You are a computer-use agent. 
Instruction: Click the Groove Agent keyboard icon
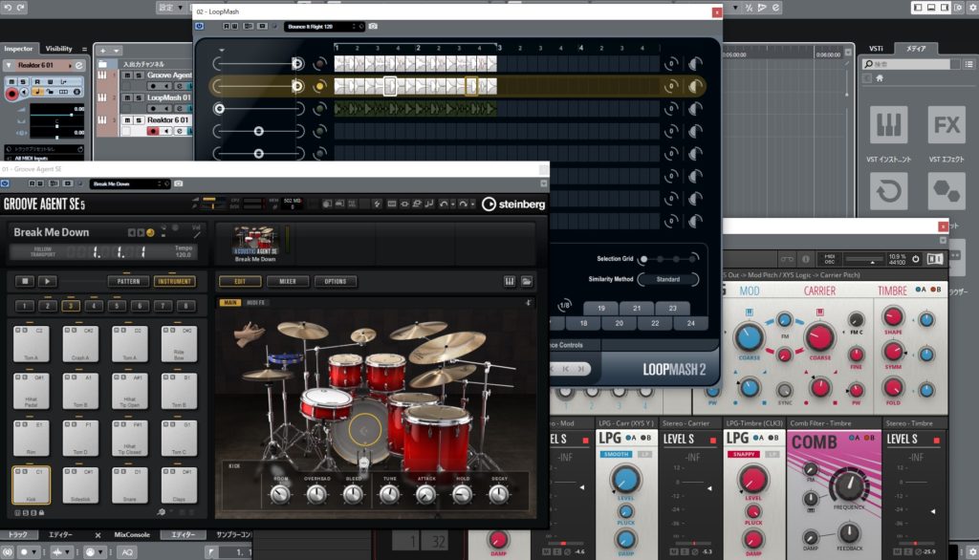[510, 282]
